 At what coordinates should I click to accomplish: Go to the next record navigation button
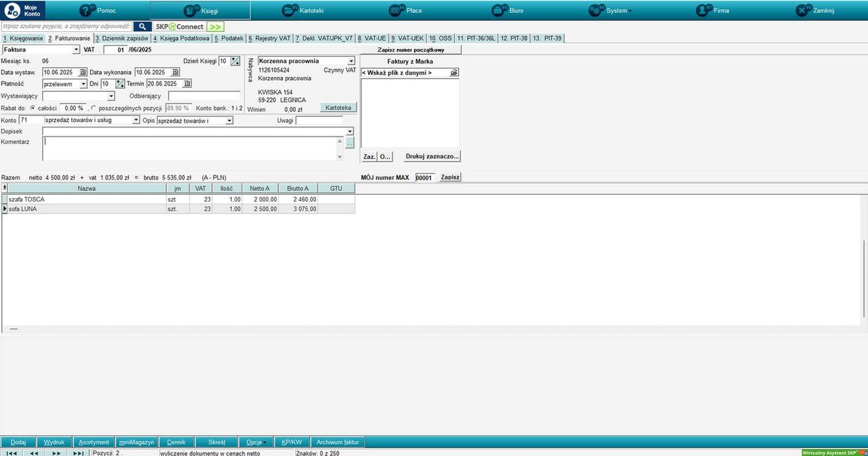coord(56,453)
